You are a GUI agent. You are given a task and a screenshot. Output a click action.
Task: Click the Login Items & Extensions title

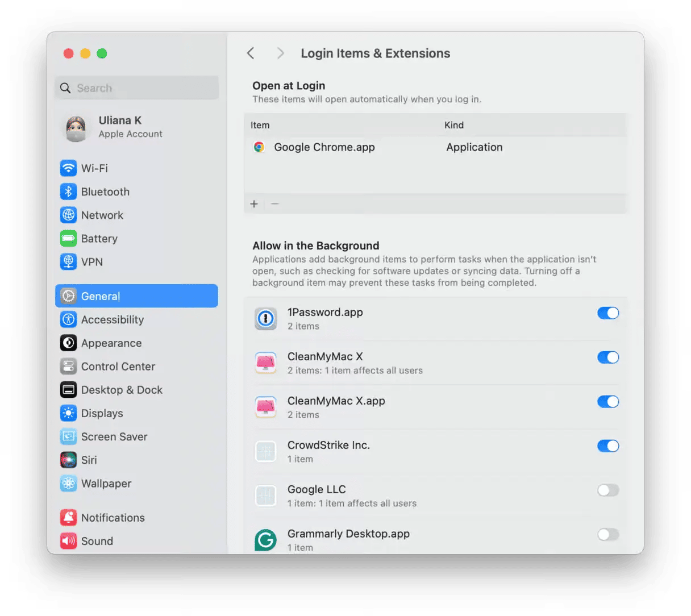(x=376, y=53)
